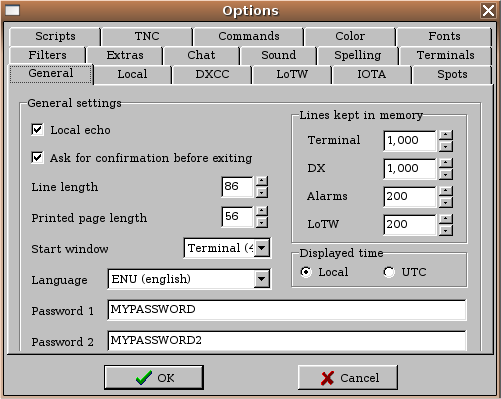Decrease LoTW lines kept in memory
The image size is (501, 399).
(446, 230)
